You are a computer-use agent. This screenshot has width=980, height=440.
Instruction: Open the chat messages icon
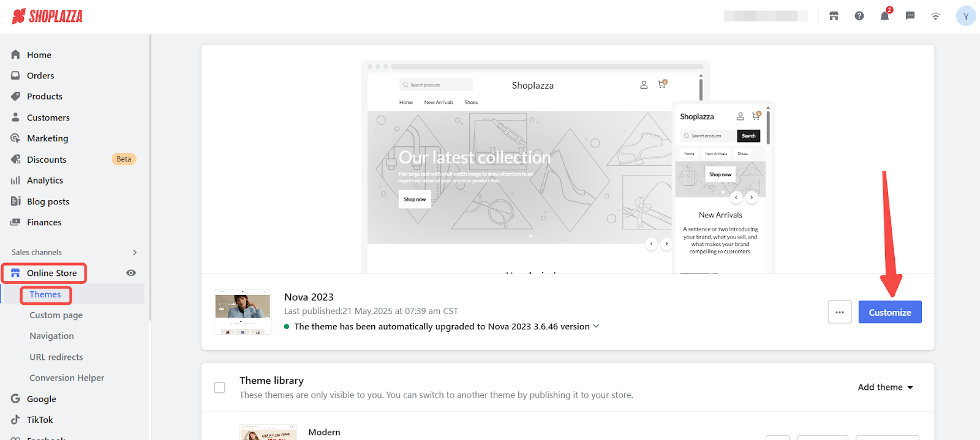pos(910,16)
